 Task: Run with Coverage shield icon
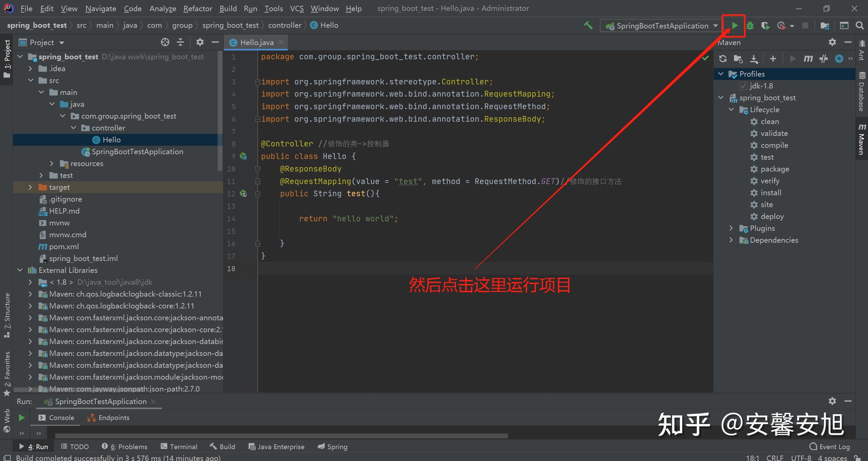(x=765, y=25)
